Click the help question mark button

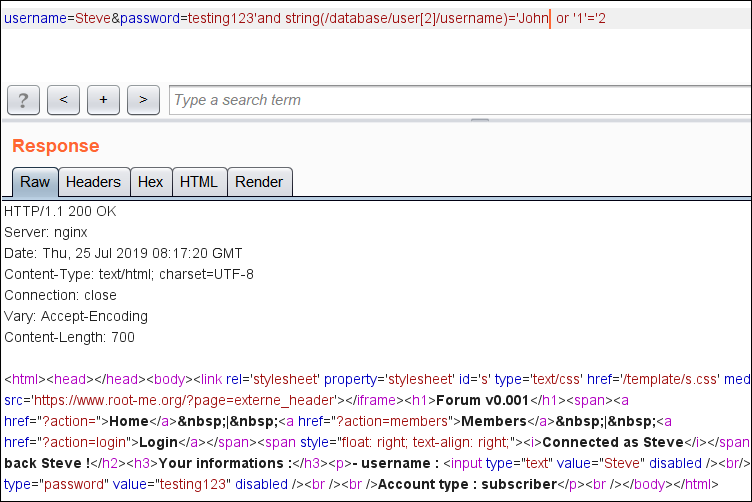(24, 100)
